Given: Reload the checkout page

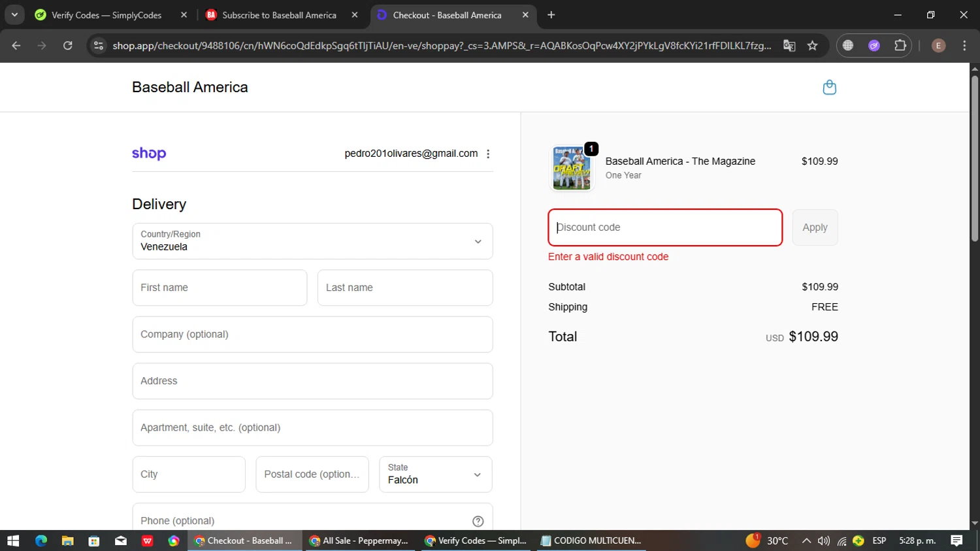Looking at the screenshot, I should [68, 46].
